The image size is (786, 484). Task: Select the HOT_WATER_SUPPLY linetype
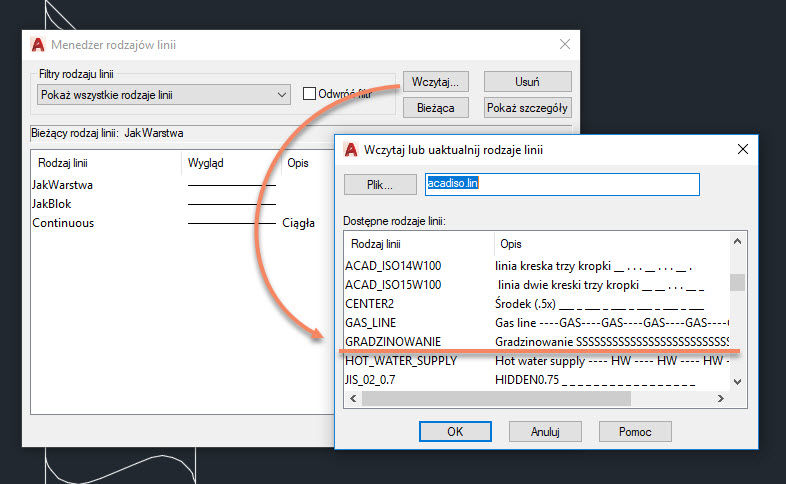[536, 361]
